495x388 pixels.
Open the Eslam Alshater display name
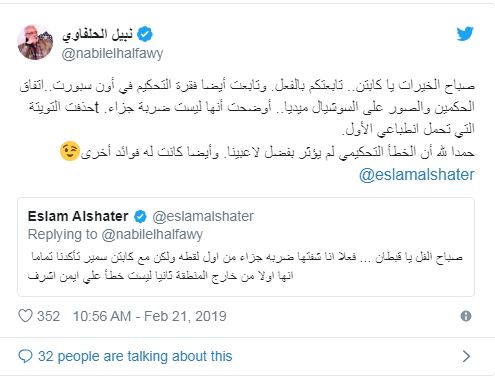click(x=78, y=216)
